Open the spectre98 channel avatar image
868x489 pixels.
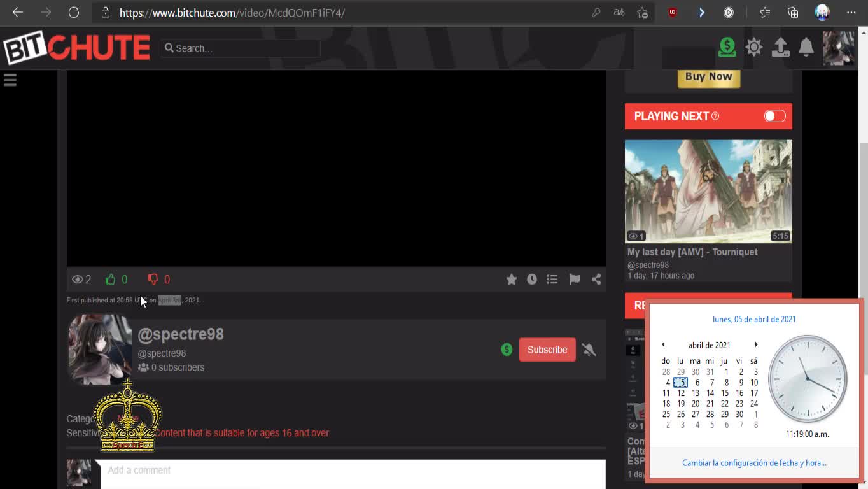pyautogui.click(x=100, y=350)
